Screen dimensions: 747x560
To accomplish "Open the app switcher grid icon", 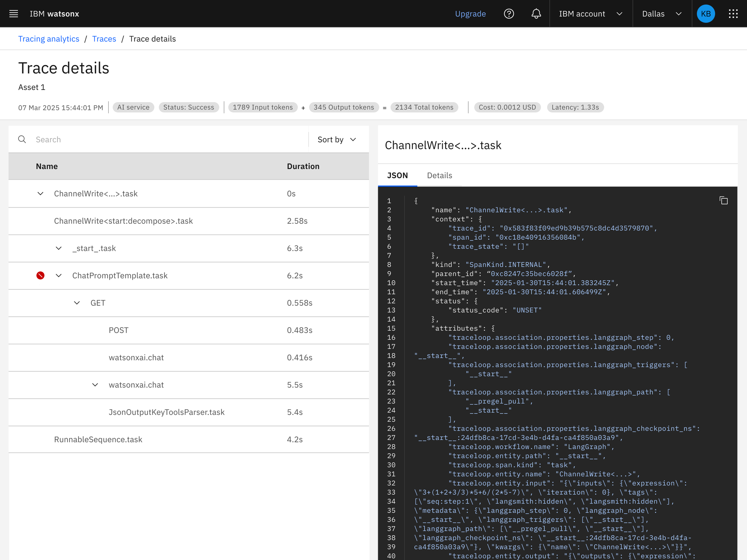I will coord(733,13).
